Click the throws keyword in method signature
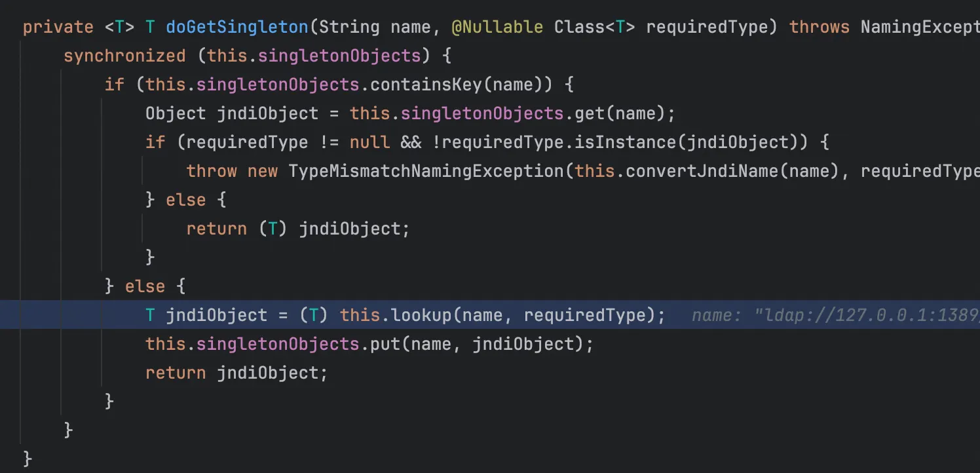 820,27
